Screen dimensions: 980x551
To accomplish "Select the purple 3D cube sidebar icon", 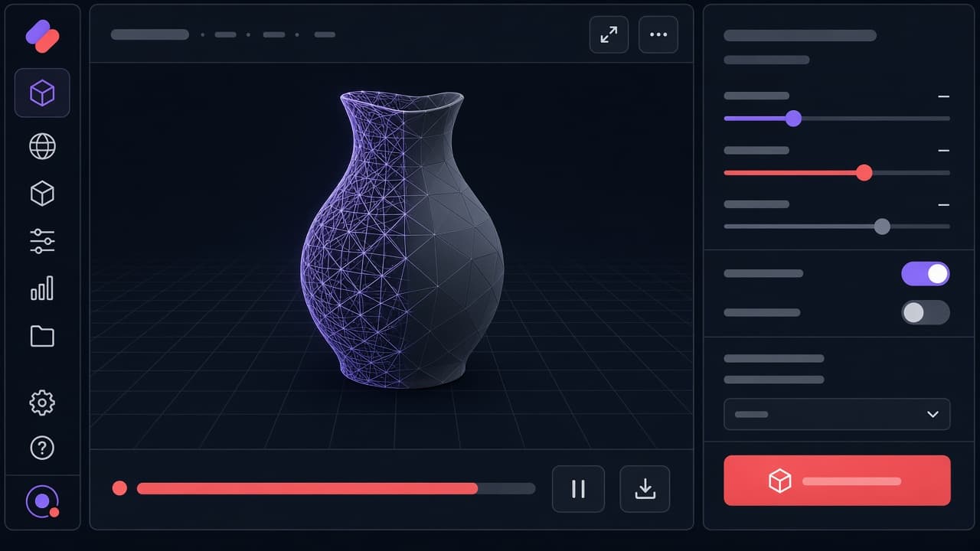I will pos(42,93).
